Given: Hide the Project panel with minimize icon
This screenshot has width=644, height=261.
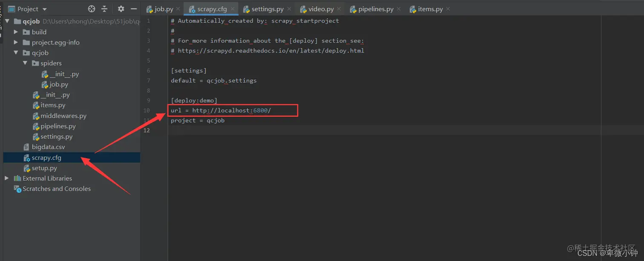Looking at the screenshot, I should (x=134, y=9).
